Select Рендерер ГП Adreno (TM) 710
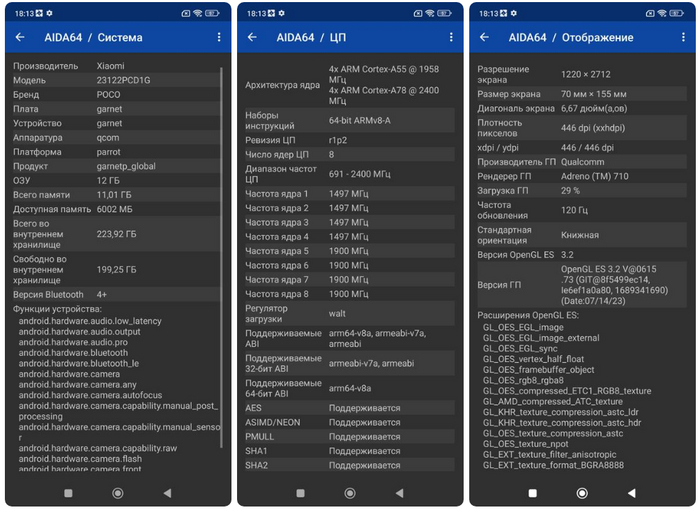The width and height of the screenshot is (700, 510). click(582, 176)
